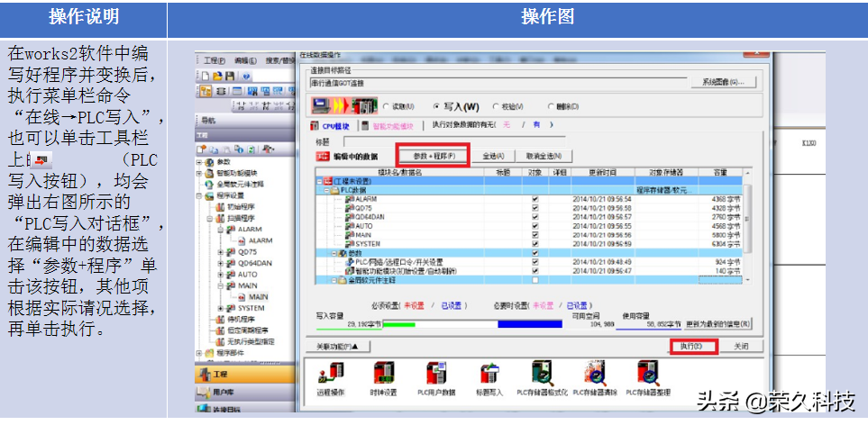This screenshot has height=425, width=868.
Task: Click the highlighted navigation window toolbar icon
Action: [206, 91]
